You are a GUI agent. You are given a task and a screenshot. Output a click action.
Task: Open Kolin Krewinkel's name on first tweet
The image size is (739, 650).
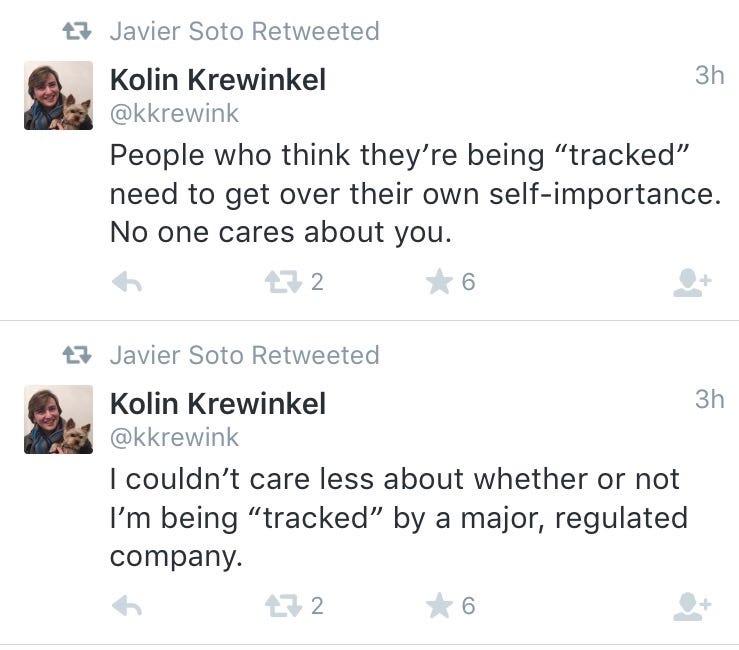click(x=217, y=80)
